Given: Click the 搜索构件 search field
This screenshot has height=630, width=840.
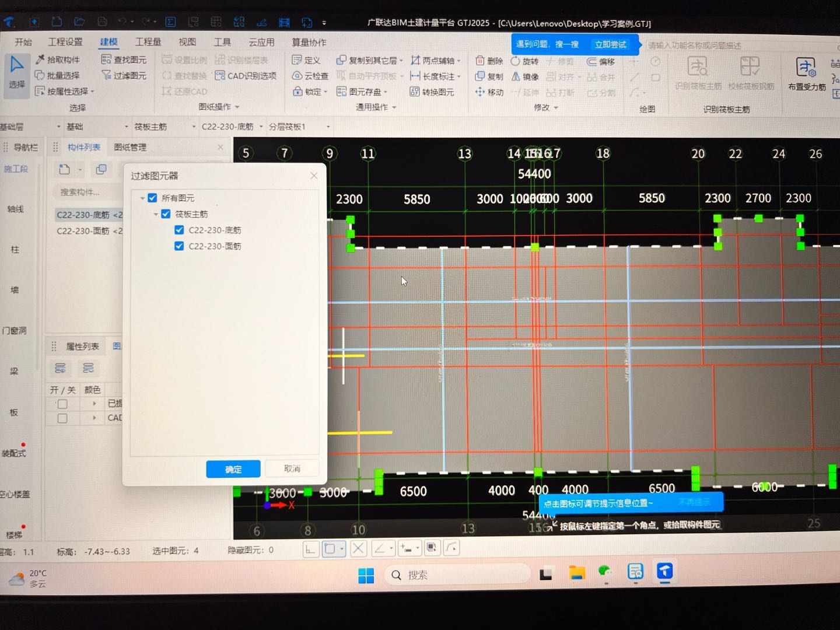Looking at the screenshot, I should (x=87, y=192).
